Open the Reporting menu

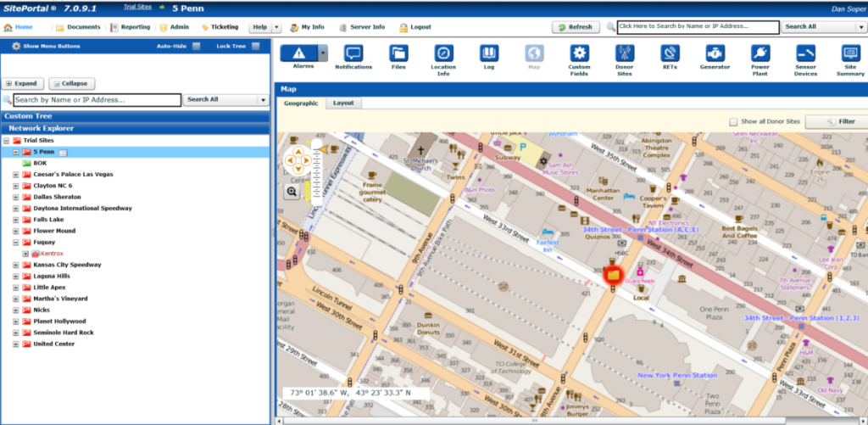pyautogui.click(x=130, y=27)
